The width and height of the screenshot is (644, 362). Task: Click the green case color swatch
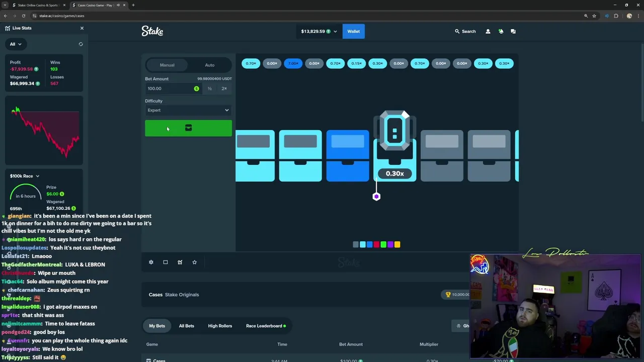[x=383, y=244]
